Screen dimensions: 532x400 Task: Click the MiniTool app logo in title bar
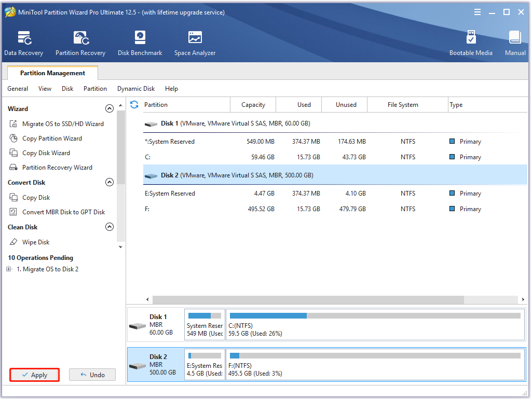point(10,12)
